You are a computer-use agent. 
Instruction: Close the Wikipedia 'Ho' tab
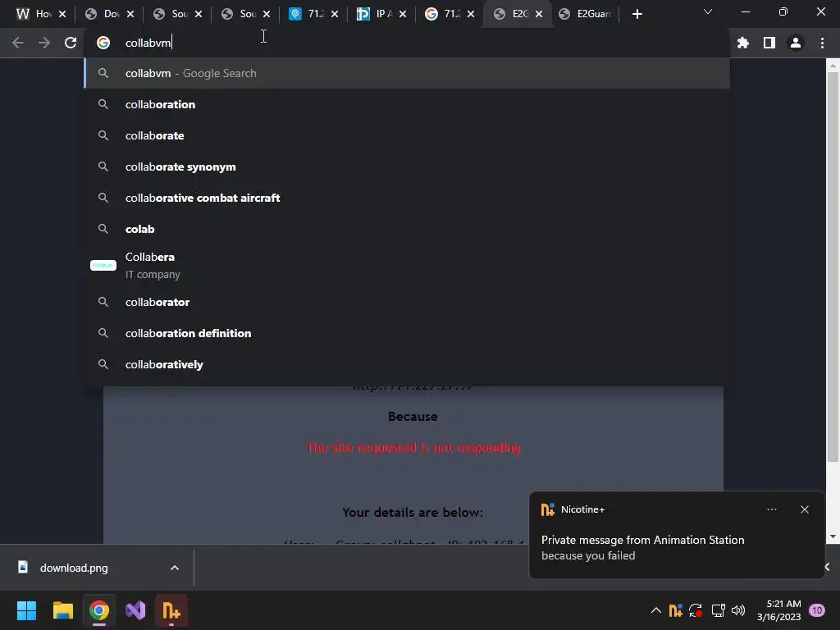pos(62,14)
